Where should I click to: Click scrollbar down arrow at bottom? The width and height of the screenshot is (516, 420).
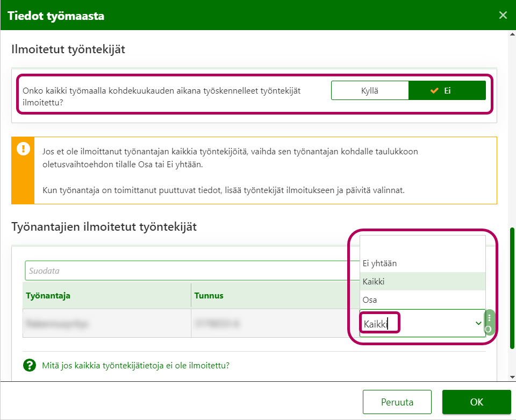(512, 376)
